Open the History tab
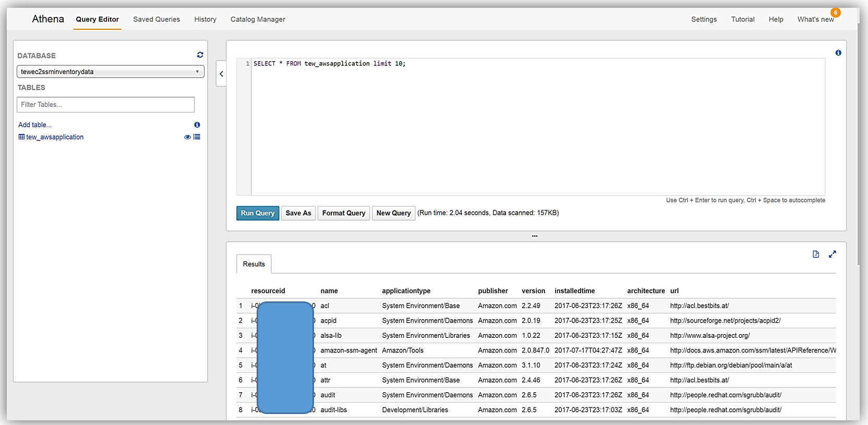 click(205, 19)
